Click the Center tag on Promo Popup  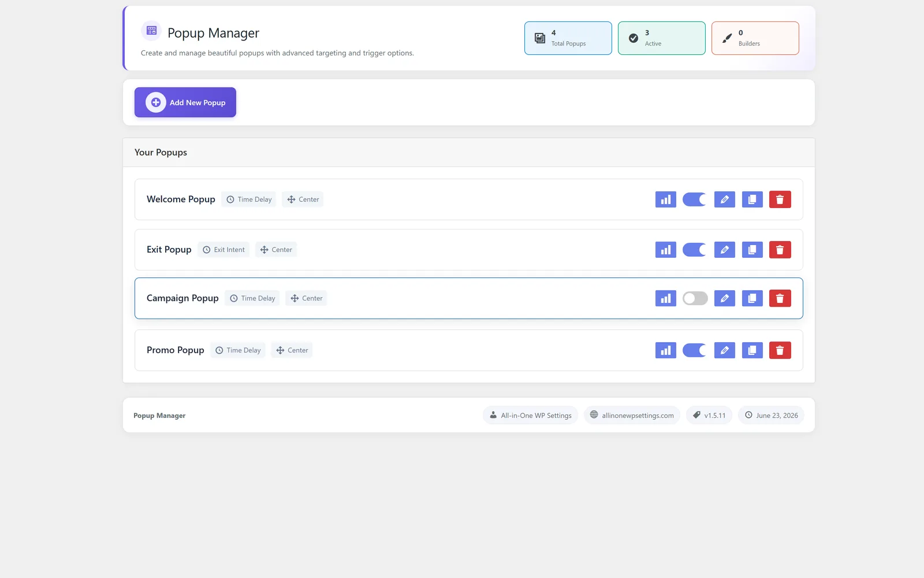292,350
